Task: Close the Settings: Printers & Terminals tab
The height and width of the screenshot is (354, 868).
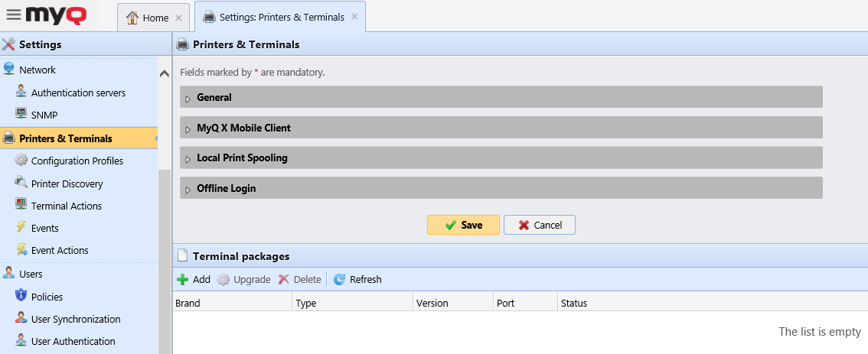Action: point(354,18)
